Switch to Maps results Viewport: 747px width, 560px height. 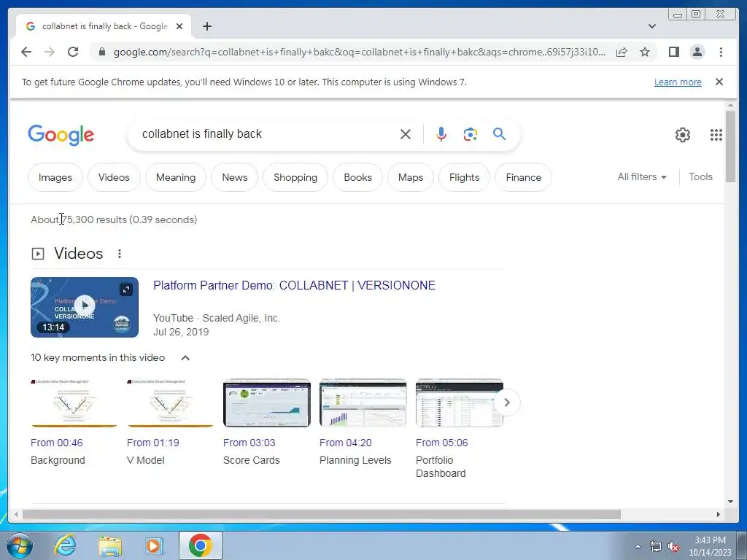411,177
